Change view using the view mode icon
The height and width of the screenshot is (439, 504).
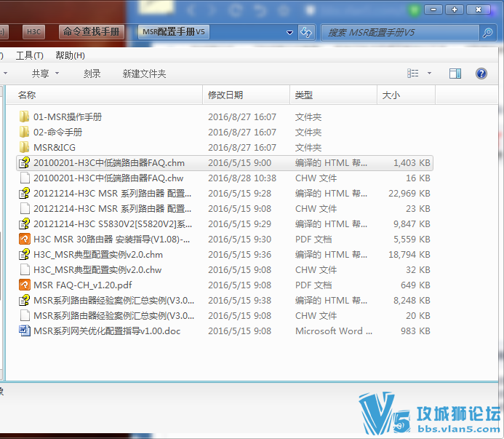pyautogui.click(x=412, y=74)
